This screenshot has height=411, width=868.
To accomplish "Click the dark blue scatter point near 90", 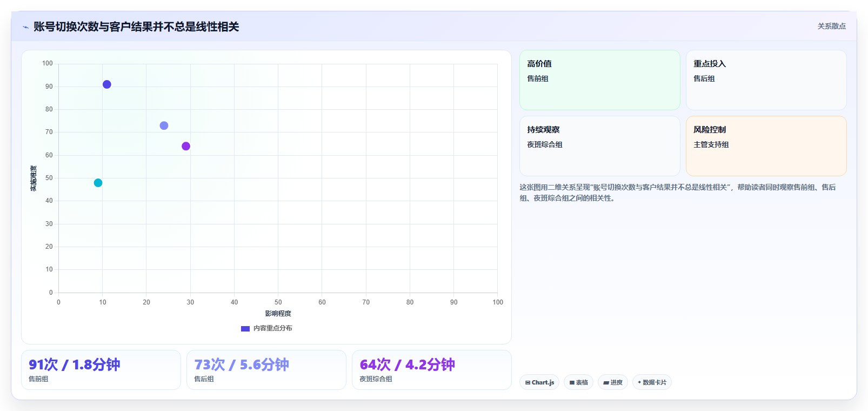I will (x=107, y=84).
